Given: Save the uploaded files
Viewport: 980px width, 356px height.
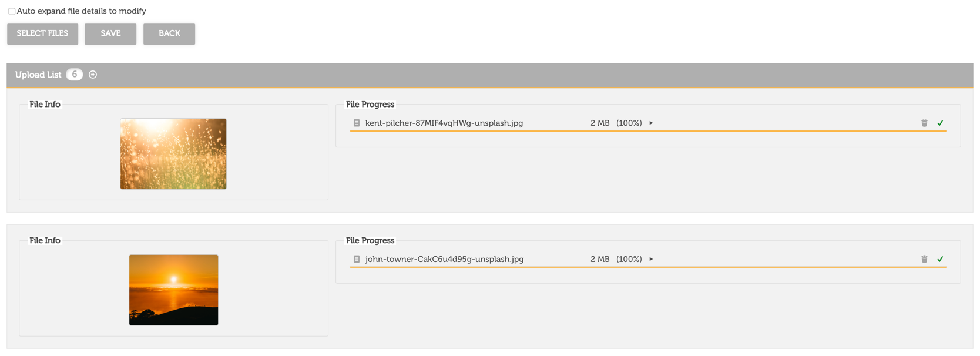Looking at the screenshot, I should tap(110, 33).
